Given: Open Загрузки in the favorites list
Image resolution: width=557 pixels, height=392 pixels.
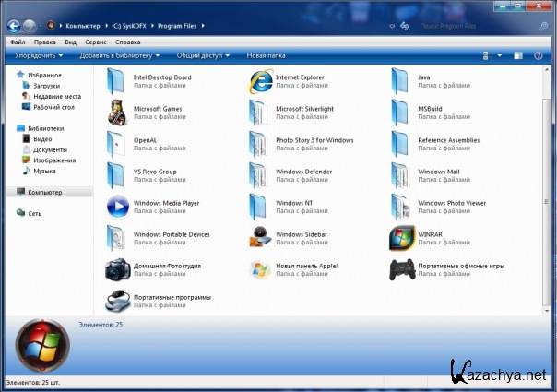Looking at the screenshot, I should click(46, 86).
